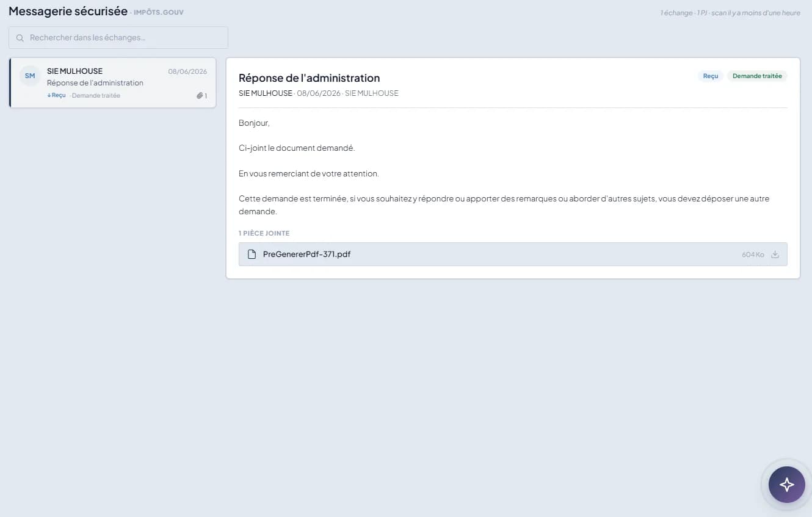Click the IMPÔTS.GOUV label
Image resolution: width=812 pixels, height=517 pixels.
(x=159, y=12)
